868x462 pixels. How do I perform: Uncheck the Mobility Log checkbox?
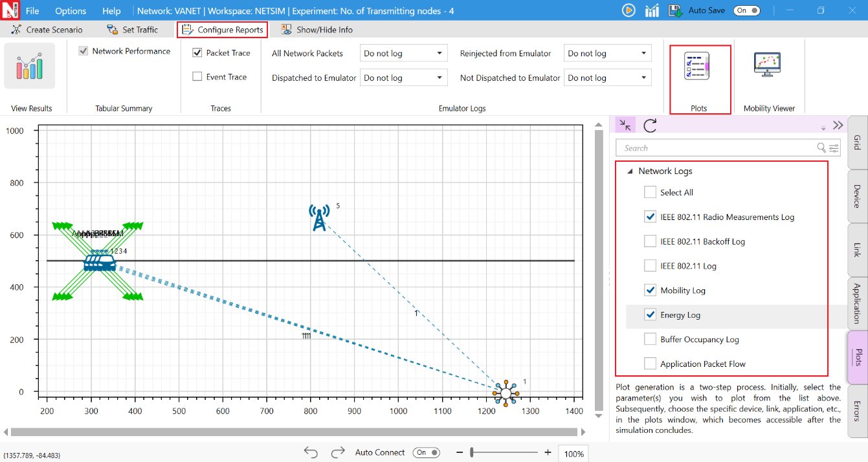[650, 291]
